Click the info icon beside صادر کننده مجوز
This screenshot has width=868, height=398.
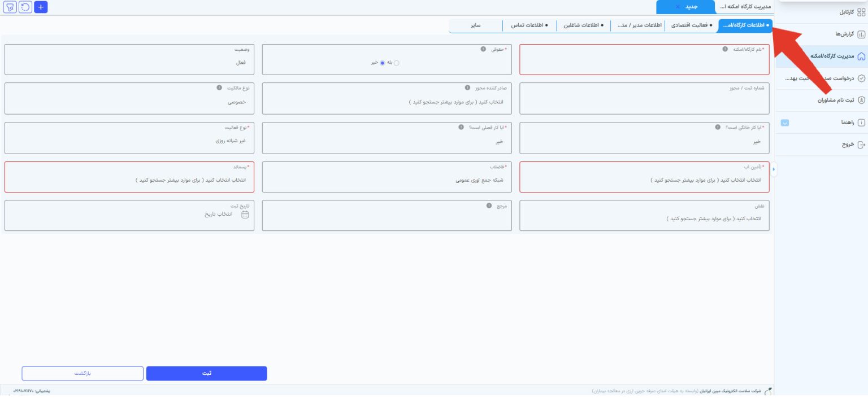(x=467, y=88)
